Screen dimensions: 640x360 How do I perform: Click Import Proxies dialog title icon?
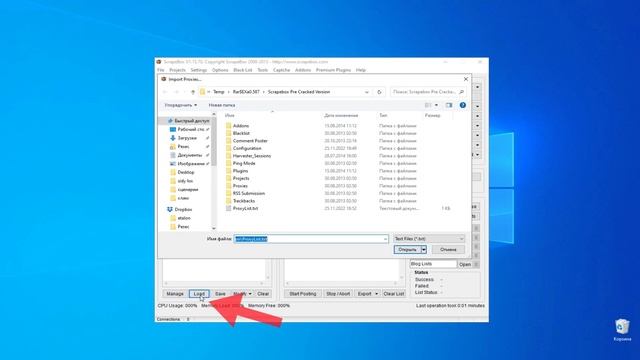pos(163,79)
